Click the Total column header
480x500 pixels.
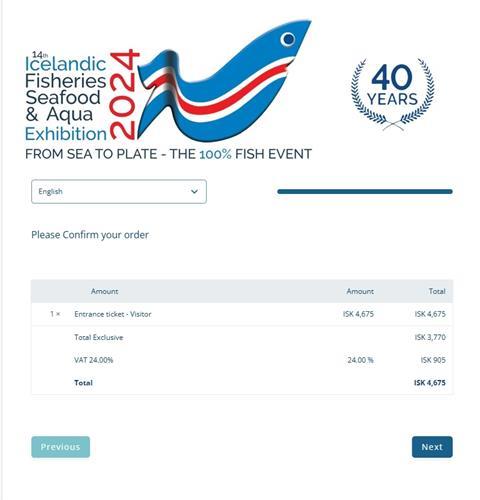[x=437, y=291]
